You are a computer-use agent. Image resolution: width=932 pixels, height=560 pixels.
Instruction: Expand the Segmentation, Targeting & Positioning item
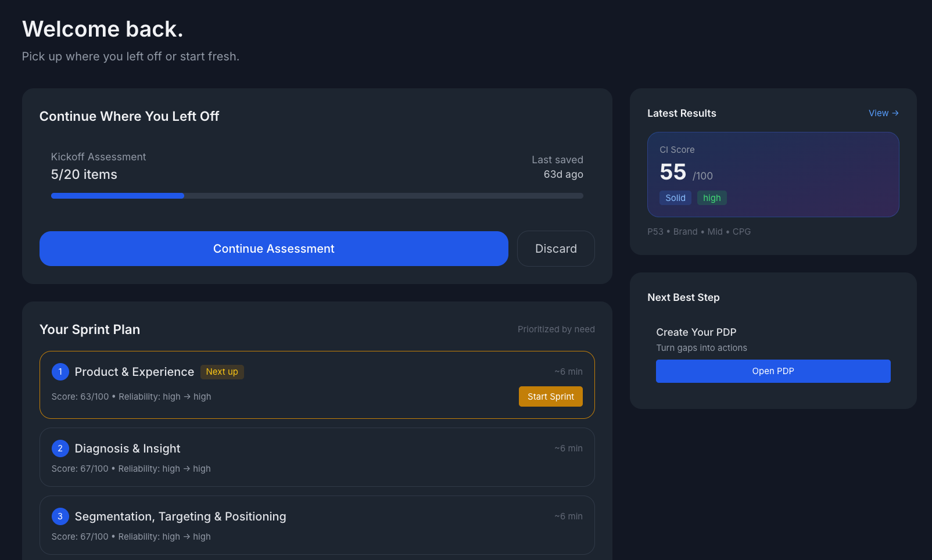317,525
